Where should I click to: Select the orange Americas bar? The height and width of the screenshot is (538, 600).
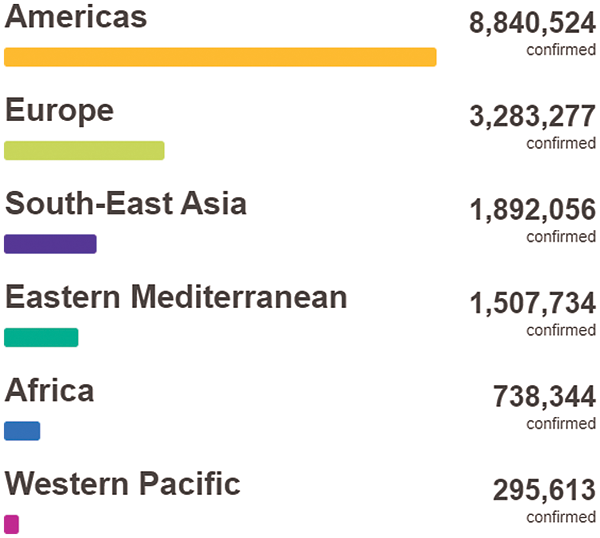point(220,57)
